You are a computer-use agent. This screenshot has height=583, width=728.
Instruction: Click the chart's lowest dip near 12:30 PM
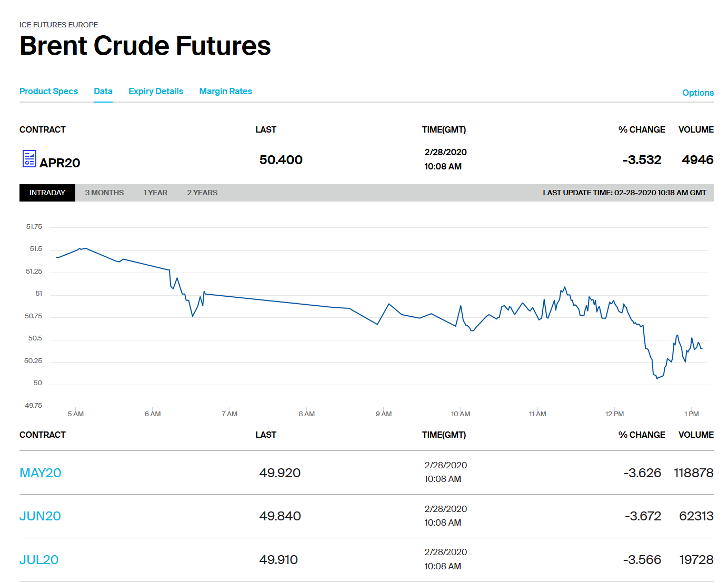pos(657,378)
